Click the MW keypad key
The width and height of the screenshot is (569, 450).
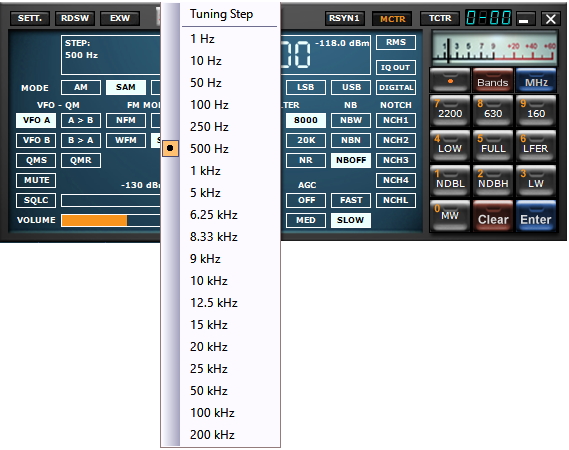point(450,216)
